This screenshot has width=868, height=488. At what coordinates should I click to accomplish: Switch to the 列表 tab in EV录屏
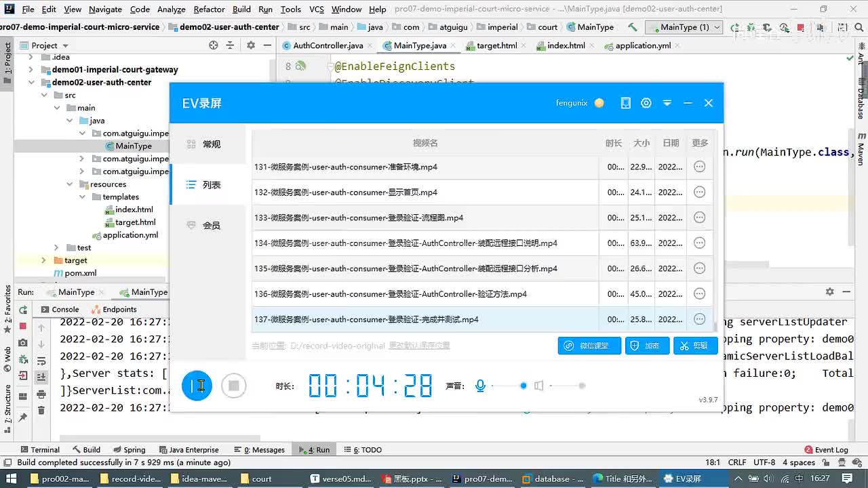pyautogui.click(x=208, y=185)
